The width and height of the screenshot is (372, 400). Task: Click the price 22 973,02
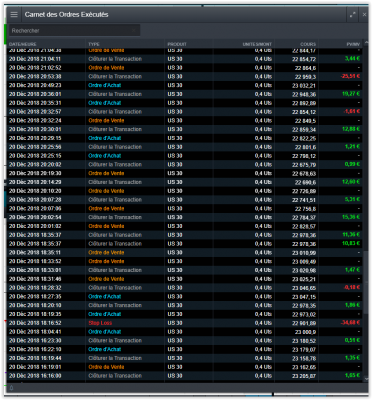tap(304, 314)
